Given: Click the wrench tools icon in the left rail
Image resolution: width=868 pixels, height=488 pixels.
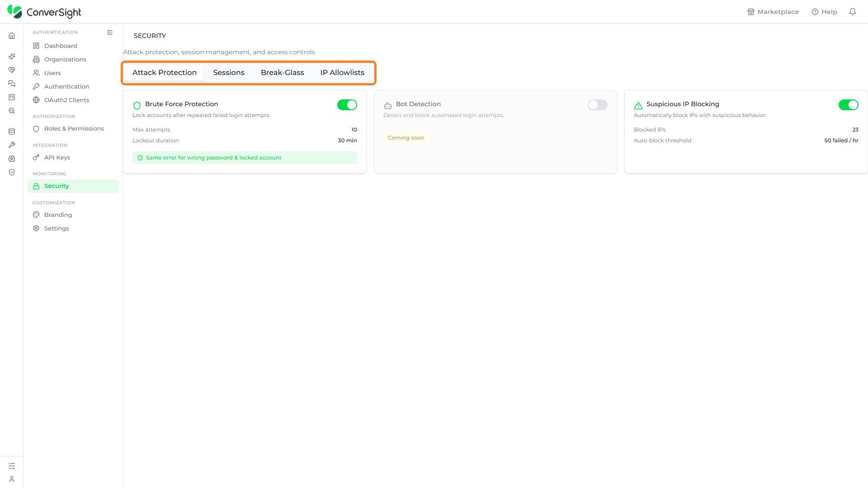Looking at the screenshot, I should [12, 145].
